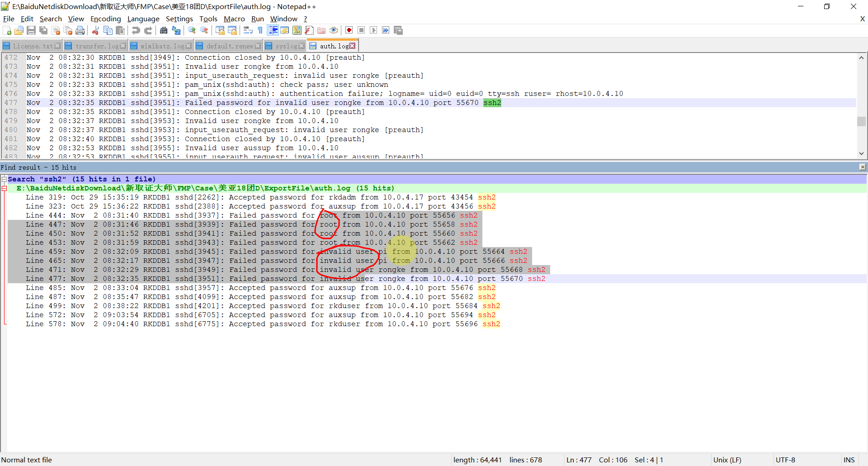Select result Line 485 auxsup accepted password
Screen dimensions: 868x466
click(x=260, y=288)
